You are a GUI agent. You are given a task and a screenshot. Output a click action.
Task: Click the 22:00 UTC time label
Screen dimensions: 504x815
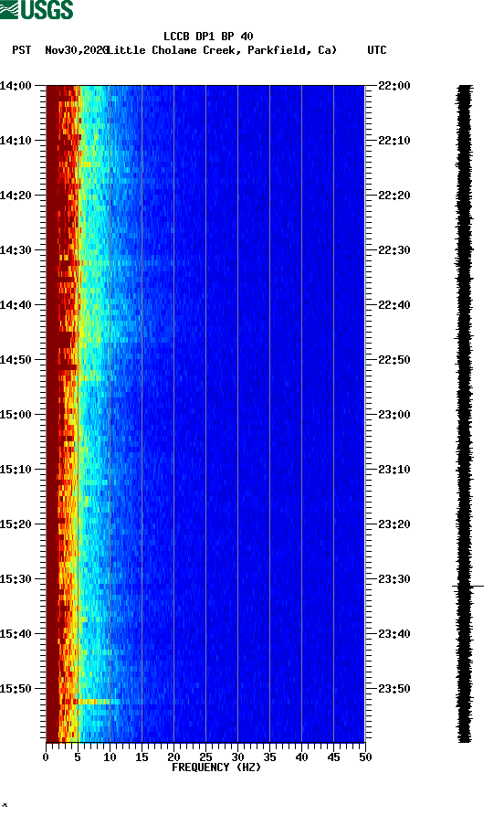[394, 86]
